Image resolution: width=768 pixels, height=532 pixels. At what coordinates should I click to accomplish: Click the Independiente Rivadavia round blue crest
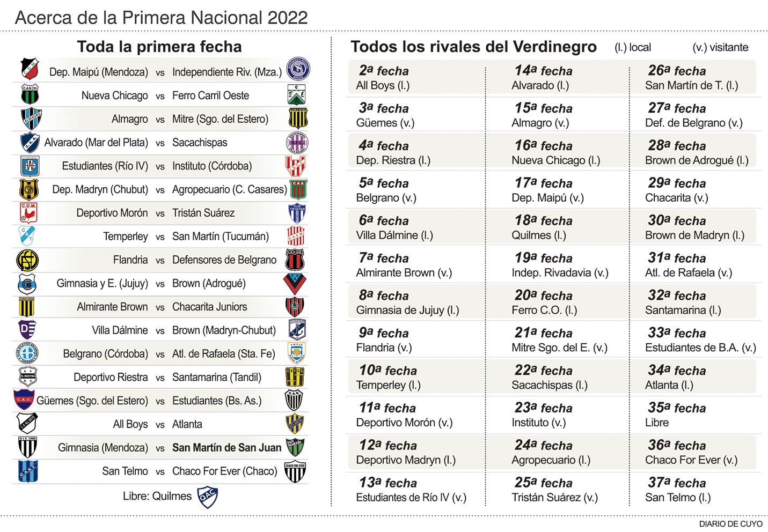coord(298,69)
